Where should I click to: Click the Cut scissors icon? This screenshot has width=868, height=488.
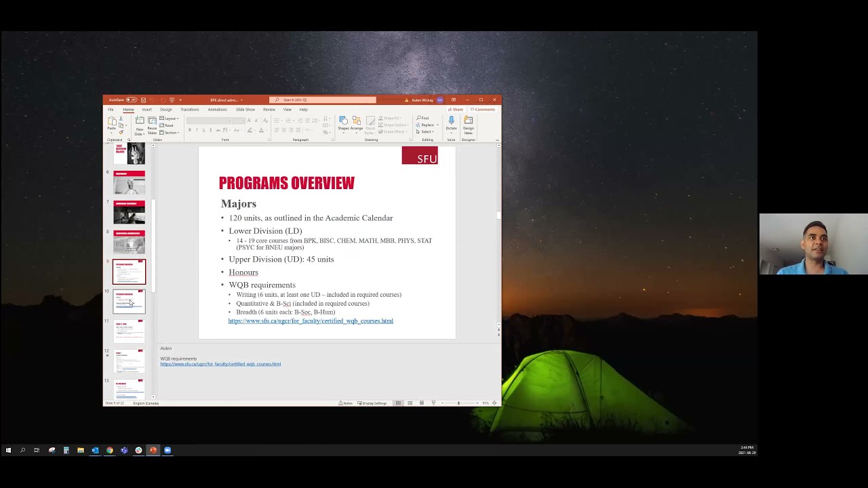coord(121,119)
